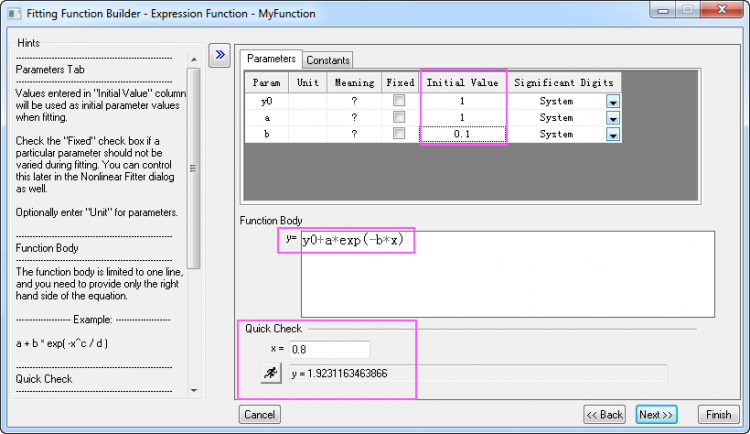Click the application icon in title bar
This screenshot has height=434, width=750.
[14, 13]
